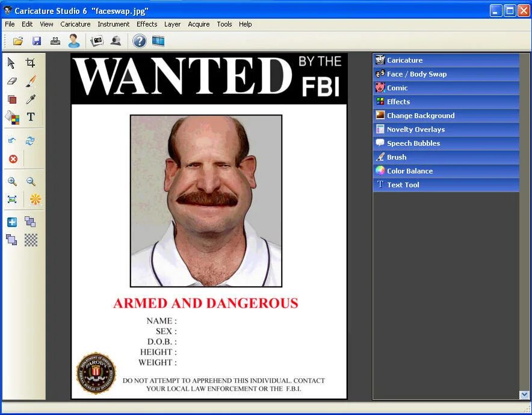Select the red shape tool
Screen dimensions: 532x415
pyautogui.click(x=12, y=99)
